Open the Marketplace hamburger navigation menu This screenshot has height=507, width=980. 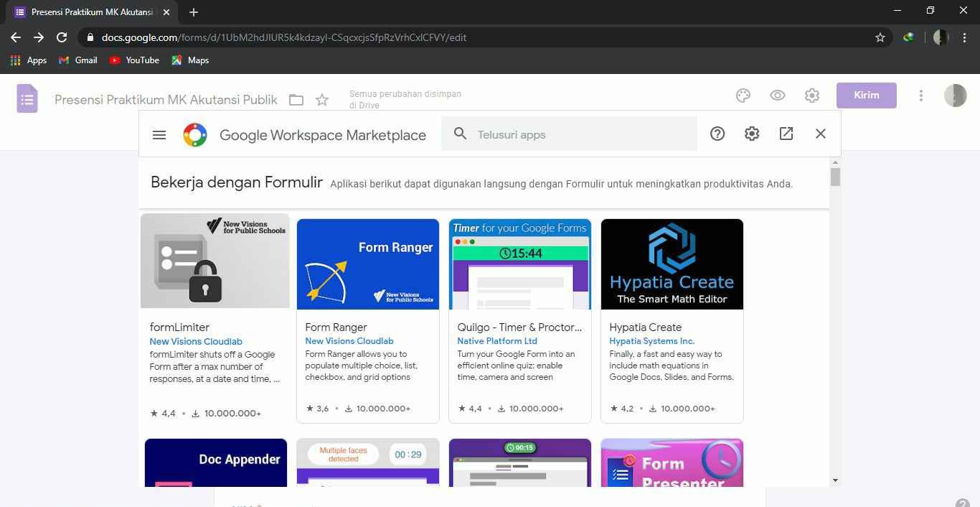tap(159, 134)
